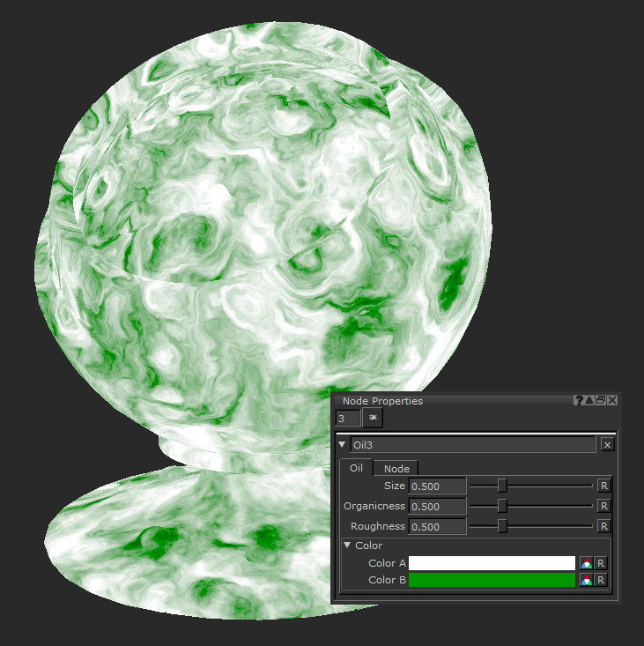Collapse the Color group
The width and height of the screenshot is (644, 646).
pos(347,546)
